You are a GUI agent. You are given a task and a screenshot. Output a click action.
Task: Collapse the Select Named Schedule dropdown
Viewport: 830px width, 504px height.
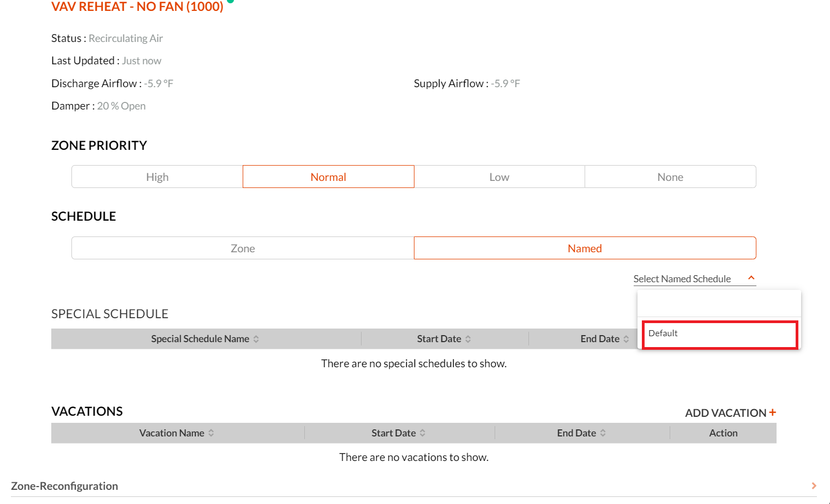click(751, 278)
